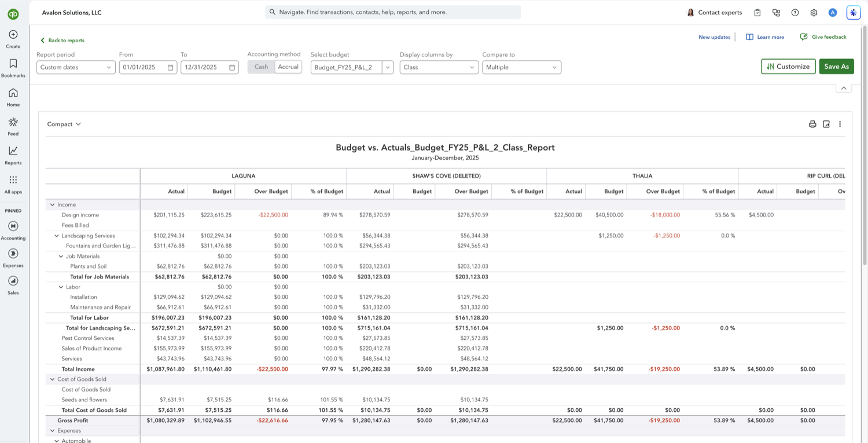Screen dimensions: 868x443
Task: Open the Feed sidebar icon
Action: pos(13,122)
